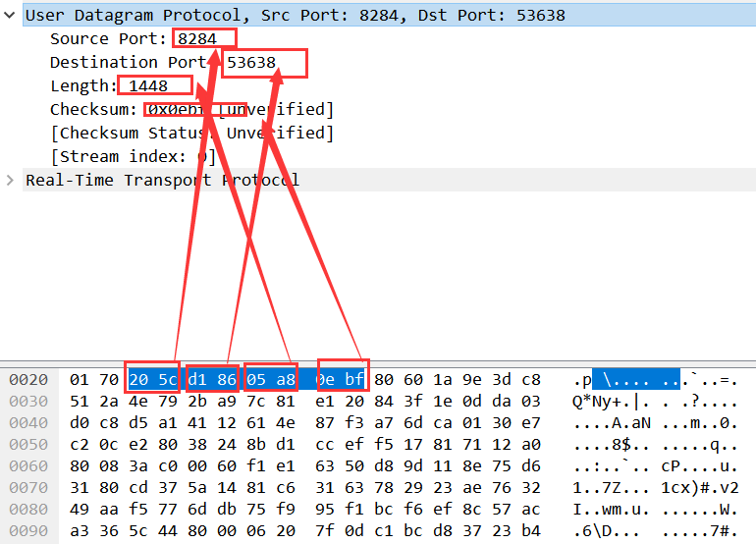The height and width of the screenshot is (544, 756).
Task: Click hex byte d0 starting row 0040
Action: (x=80, y=423)
